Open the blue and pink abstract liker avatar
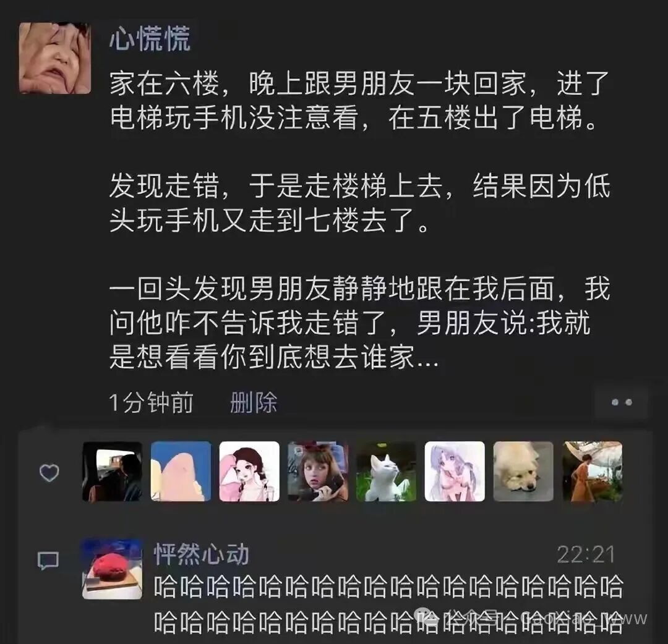The image size is (668, 644). click(181, 471)
